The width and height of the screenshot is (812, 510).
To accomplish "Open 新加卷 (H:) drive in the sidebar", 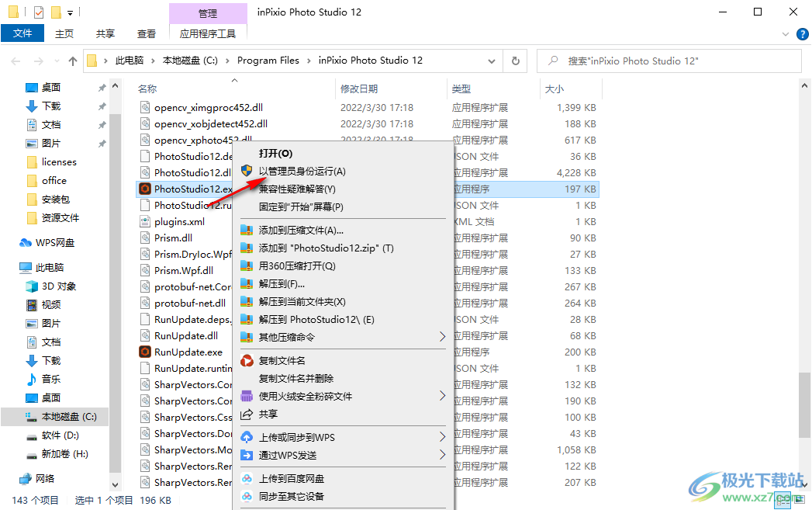I will click(x=64, y=454).
